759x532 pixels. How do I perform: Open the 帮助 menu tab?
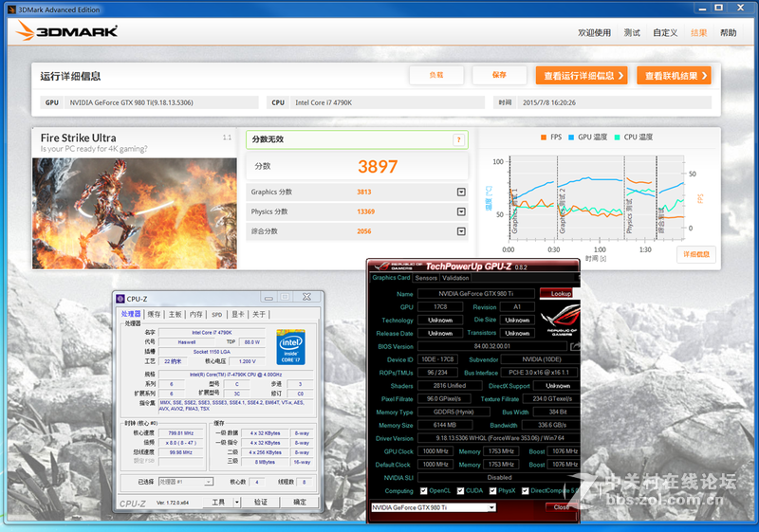[728, 33]
